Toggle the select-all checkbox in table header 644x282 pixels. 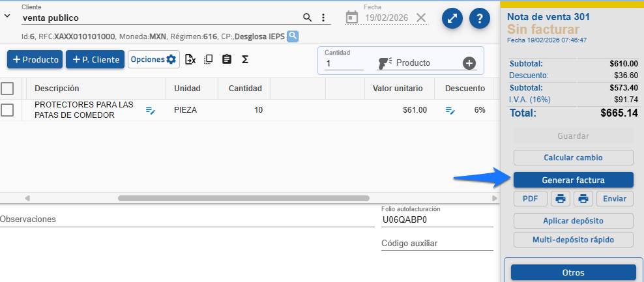tap(7, 89)
